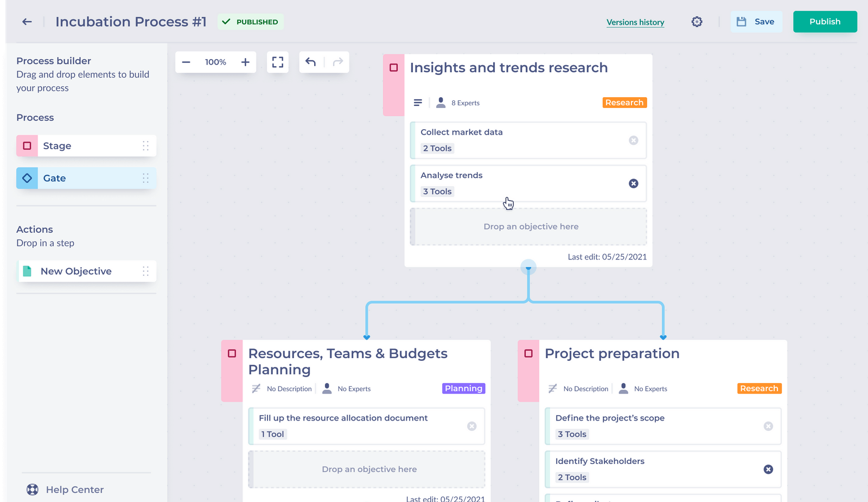Image resolution: width=868 pixels, height=502 pixels.
Task: Zoom out using the minus icon
Action: point(186,62)
